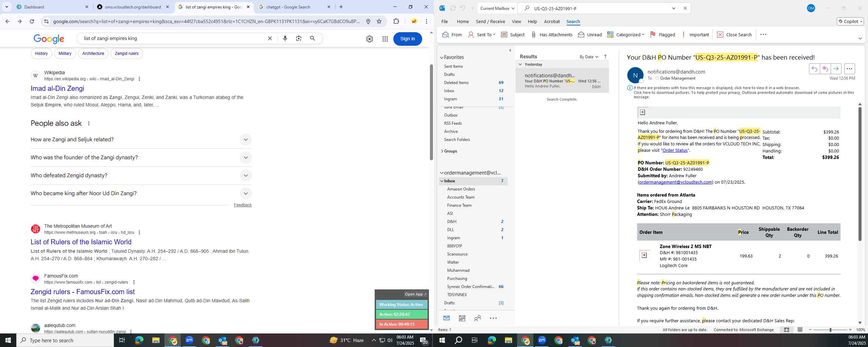Open Categorized filter dropdown
The height and width of the screenshot is (347, 868).
click(x=626, y=35)
